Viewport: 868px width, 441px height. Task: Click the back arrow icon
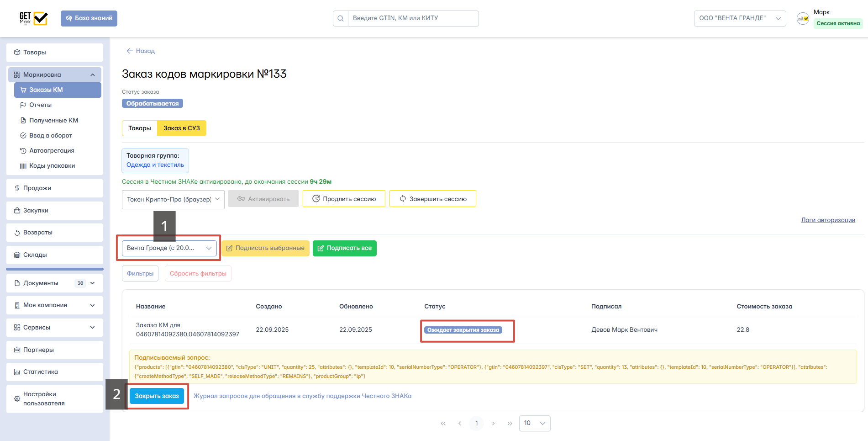pos(130,51)
